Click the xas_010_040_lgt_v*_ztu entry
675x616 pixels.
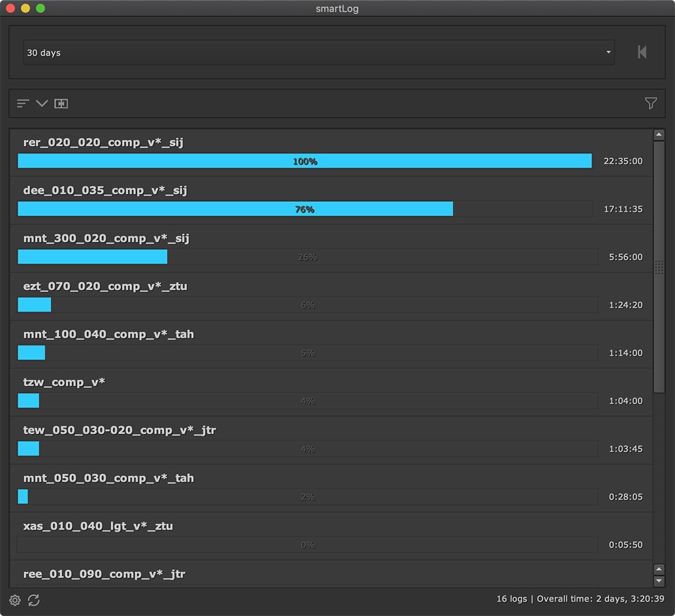pyautogui.click(x=97, y=526)
